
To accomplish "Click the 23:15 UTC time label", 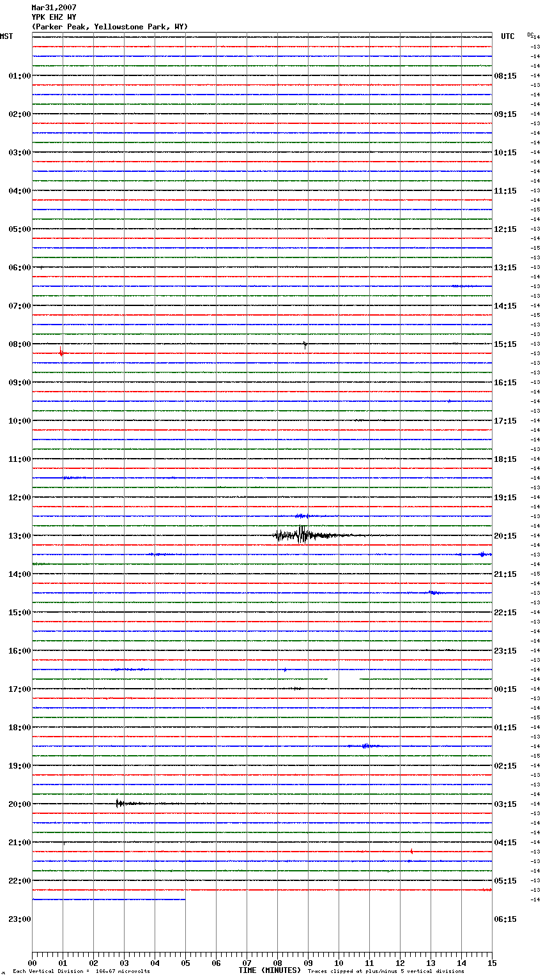I will (x=505, y=651).
